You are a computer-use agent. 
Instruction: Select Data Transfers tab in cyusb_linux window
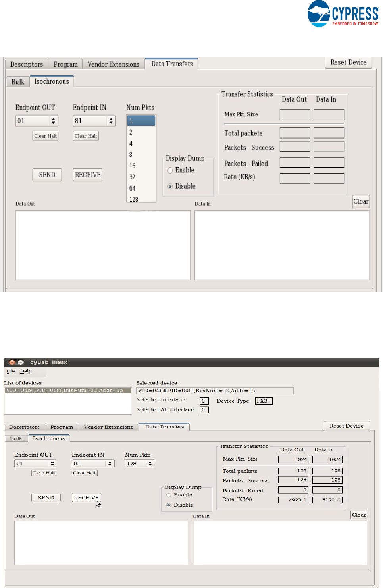tap(164, 427)
